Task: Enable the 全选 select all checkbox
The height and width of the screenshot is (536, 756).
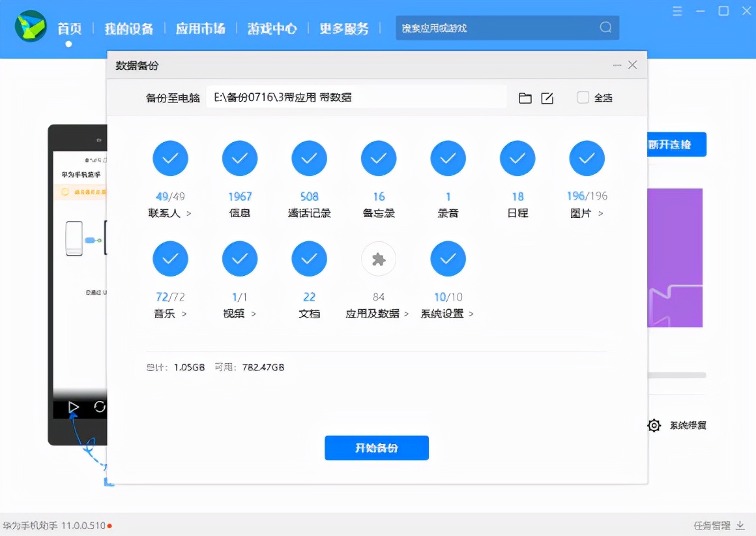Action: pyautogui.click(x=582, y=97)
